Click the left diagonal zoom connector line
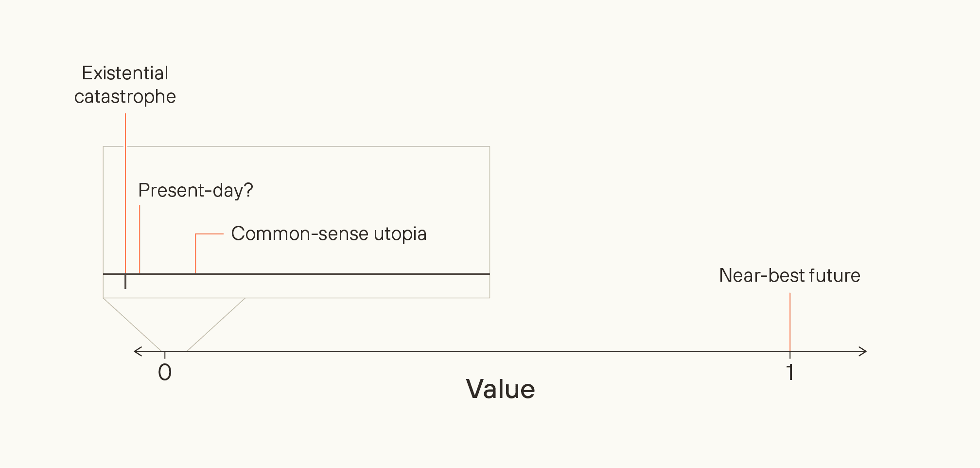 click(x=132, y=324)
